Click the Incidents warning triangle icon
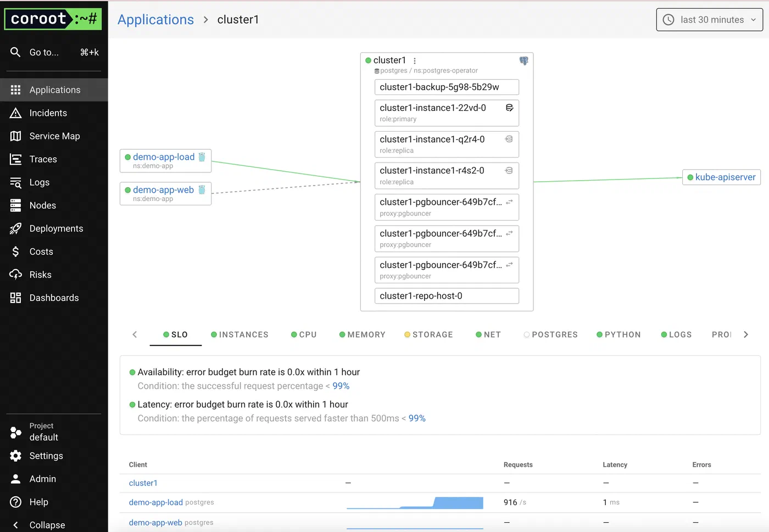The width and height of the screenshot is (769, 532). 15,113
